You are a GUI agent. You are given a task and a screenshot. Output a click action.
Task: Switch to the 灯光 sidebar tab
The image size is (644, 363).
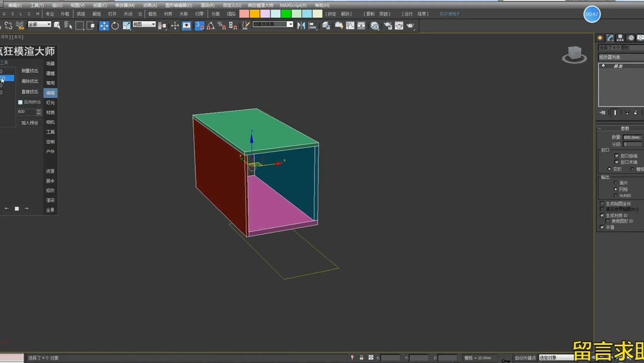tap(50, 101)
